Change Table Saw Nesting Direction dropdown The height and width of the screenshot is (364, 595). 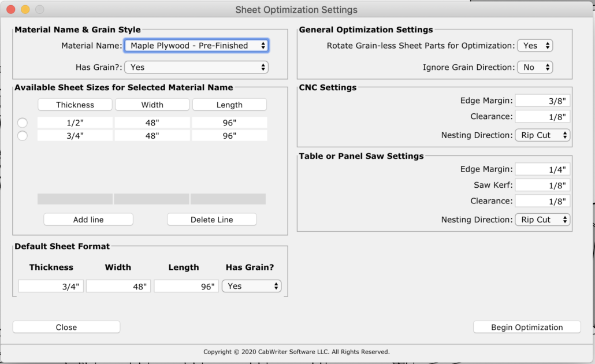click(x=542, y=220)
